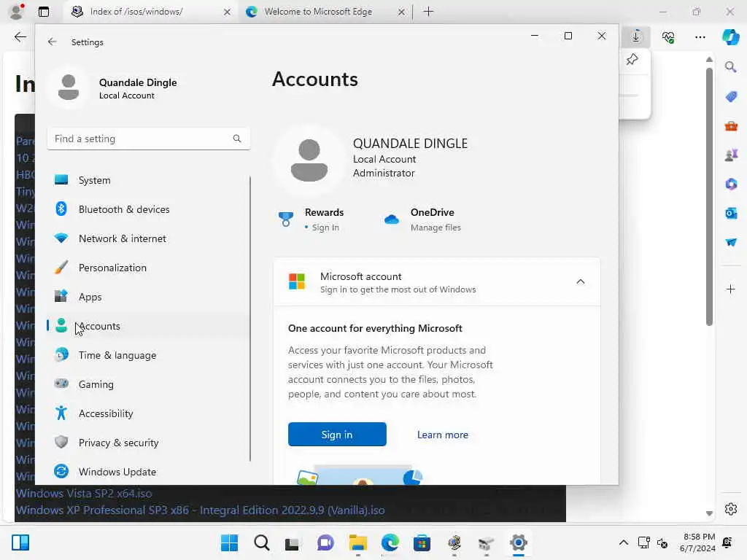Open OneDrive Manage files
Screen dimensions: 747x560
[436, 227]
